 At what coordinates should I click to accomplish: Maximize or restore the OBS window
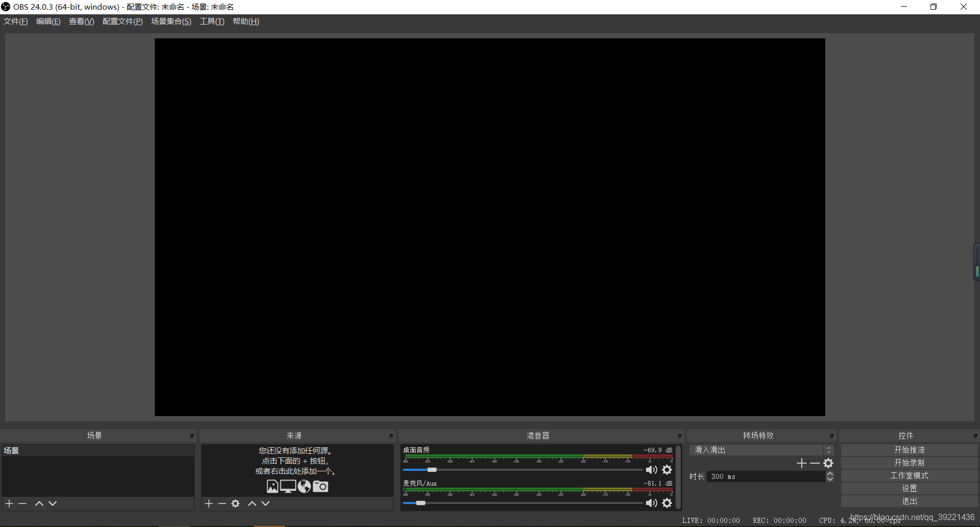934,7
